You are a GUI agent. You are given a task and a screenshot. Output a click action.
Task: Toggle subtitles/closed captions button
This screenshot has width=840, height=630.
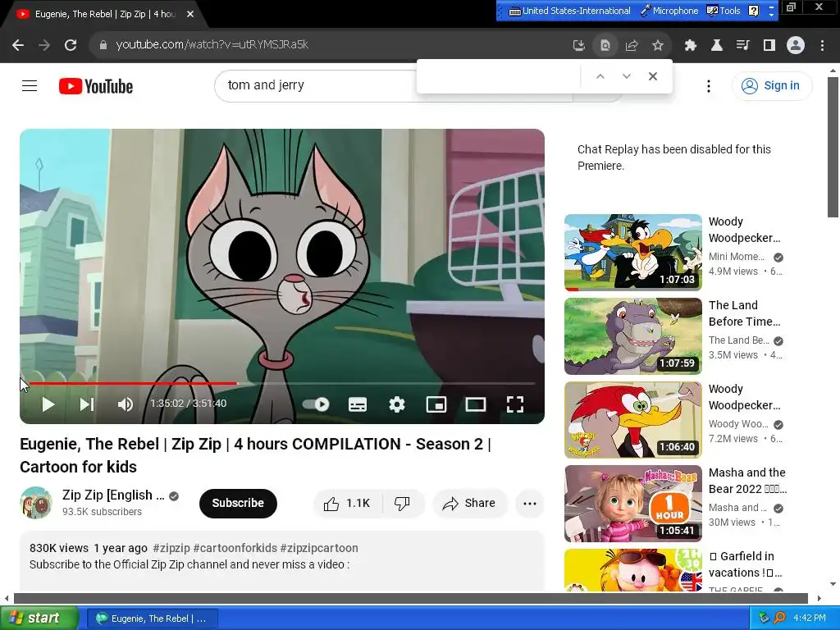(358, 404)
